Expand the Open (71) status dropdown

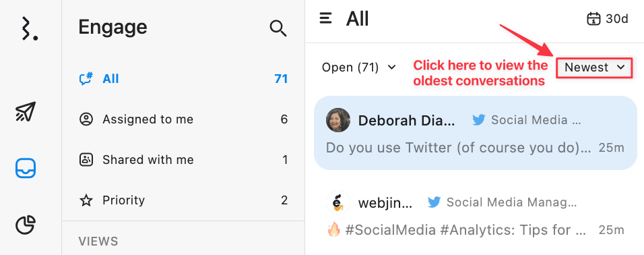click(x=358, y=67)
